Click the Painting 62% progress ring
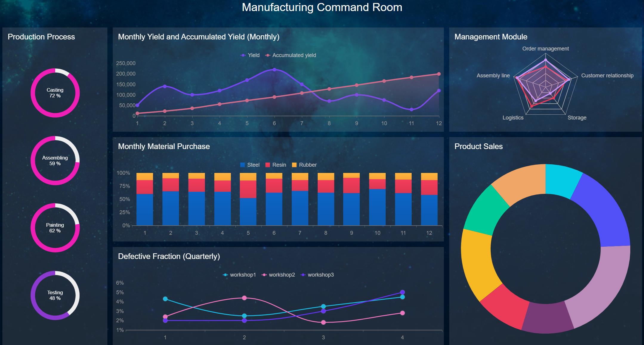 (55, 228)
